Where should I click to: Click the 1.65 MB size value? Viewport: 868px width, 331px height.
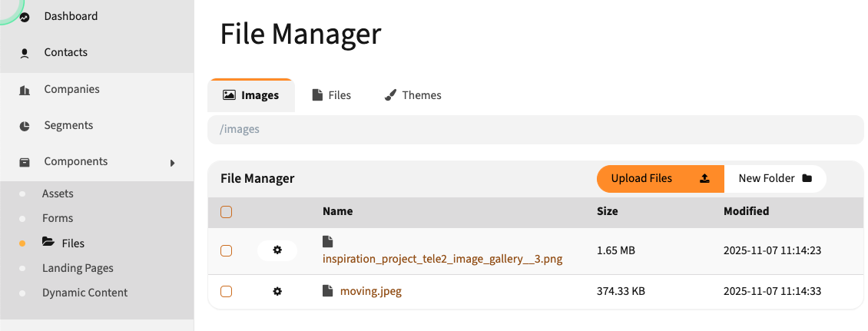(615, 250)
